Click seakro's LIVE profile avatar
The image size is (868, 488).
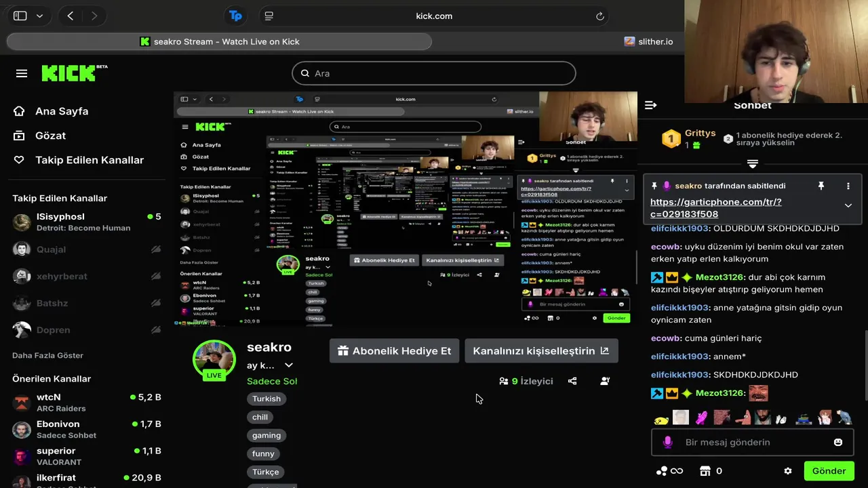(214, 360)
